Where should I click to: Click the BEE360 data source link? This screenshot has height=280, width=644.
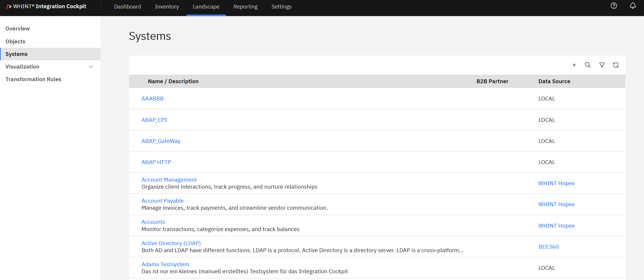click(548, 247)
